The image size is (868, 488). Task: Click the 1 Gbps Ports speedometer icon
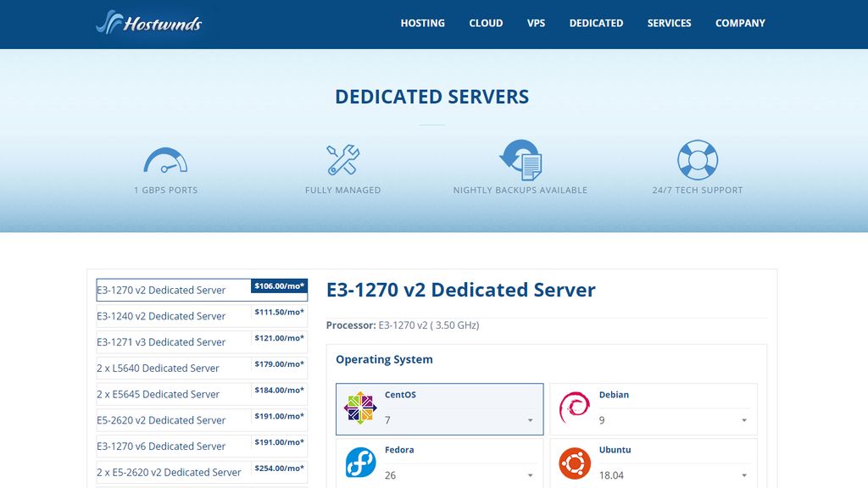(x=165, y=160)
